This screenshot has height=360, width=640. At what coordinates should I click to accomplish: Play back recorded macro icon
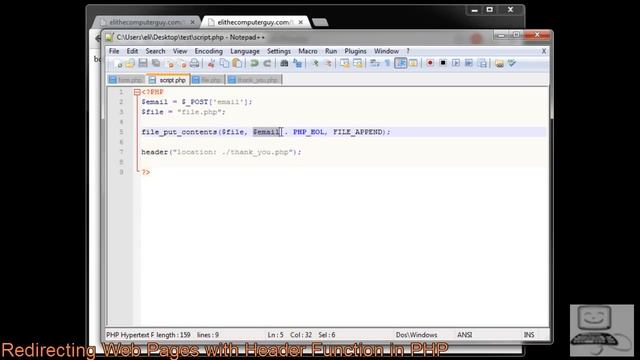[456, 63]
